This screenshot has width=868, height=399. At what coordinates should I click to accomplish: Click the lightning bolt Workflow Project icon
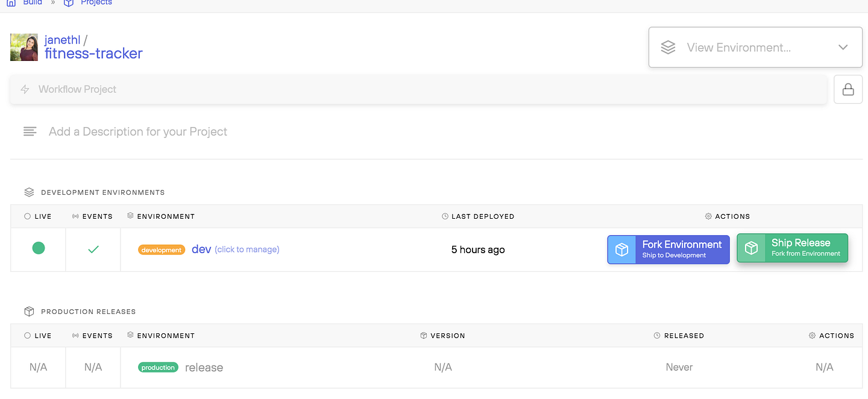coord(25,89)
